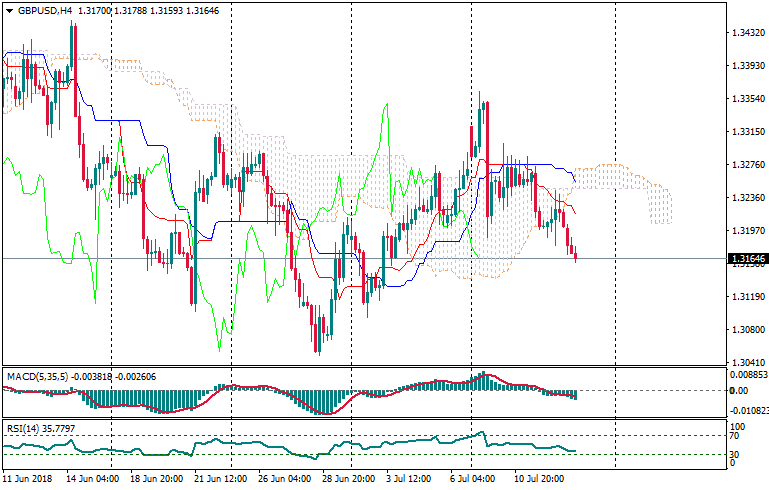Click the 1.30410 price axis label
Image resolution: width=769 pixels, height=490 pixels.
[746, 363]
